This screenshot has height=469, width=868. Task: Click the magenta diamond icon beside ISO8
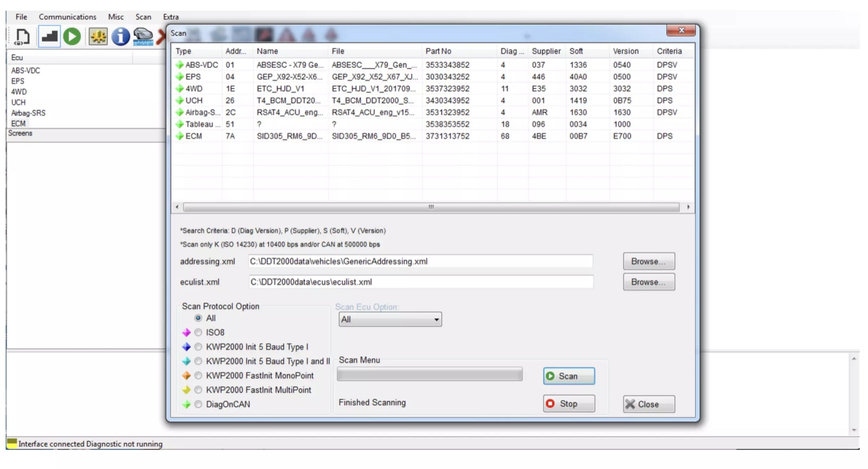point(186,332)
